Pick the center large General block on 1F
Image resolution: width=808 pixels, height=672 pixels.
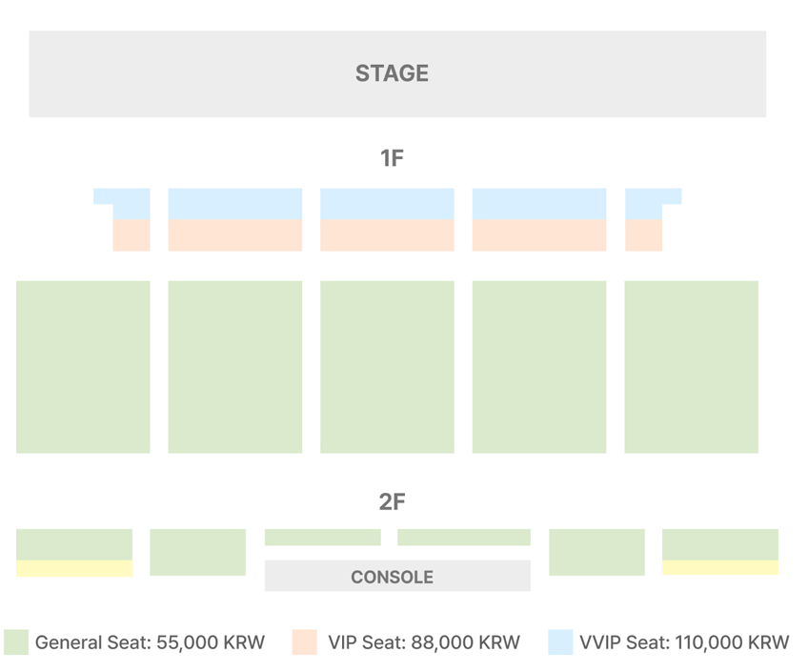387,367
